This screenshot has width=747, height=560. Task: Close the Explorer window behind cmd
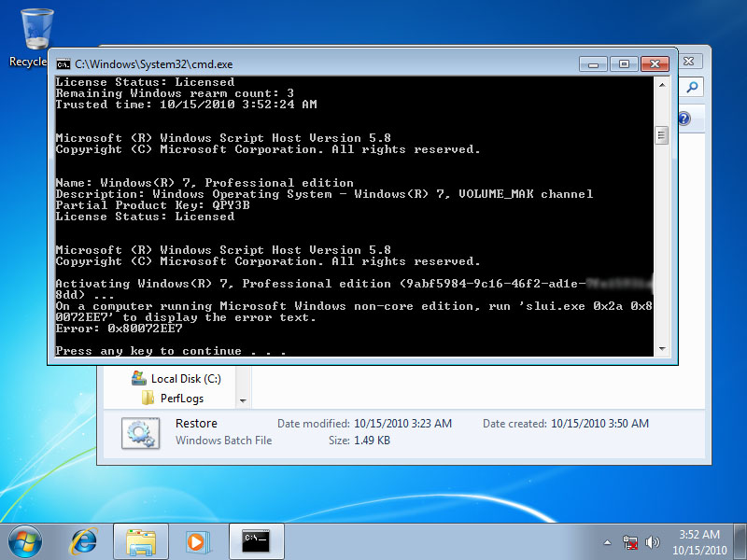click(x=689, y=61)
